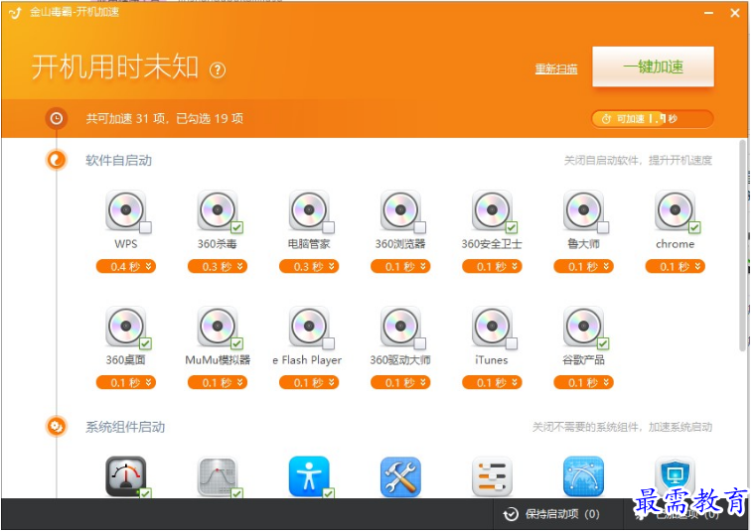756x532 pixels.
Task: Click the chrome disc icon
Action: (675, 210)
